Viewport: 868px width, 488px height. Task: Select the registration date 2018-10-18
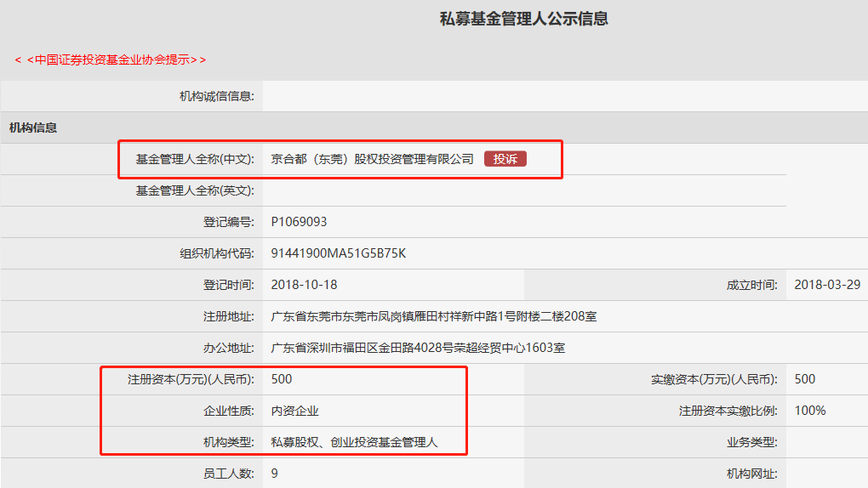tap(304, 285)
